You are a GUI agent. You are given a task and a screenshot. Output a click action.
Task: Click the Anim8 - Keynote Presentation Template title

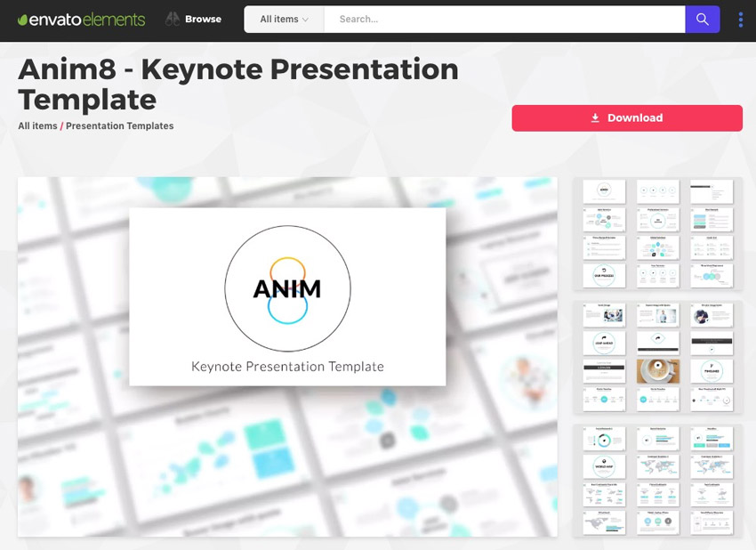238,84
